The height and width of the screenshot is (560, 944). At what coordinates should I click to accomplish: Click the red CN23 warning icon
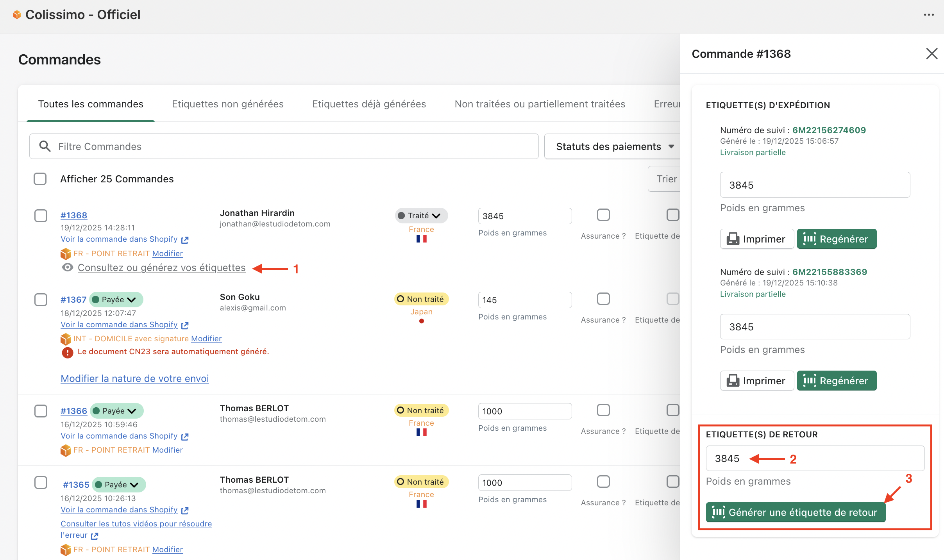(68, 352)
